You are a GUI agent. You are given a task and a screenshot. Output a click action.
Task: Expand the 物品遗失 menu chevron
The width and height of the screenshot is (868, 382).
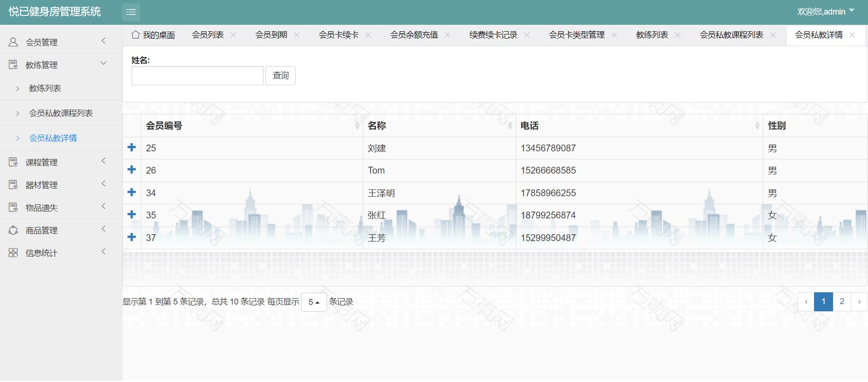tap(103, 206)
